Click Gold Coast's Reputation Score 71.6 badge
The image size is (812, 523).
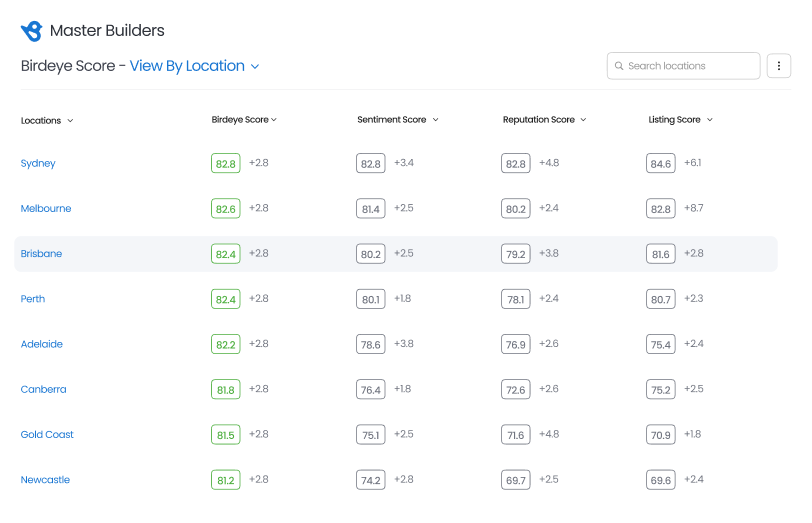[516, 434]
